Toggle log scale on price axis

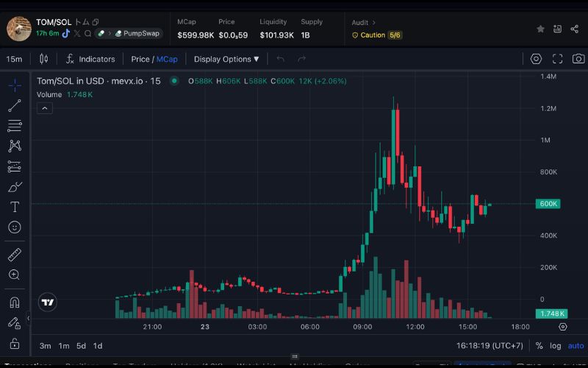[x=555, y=346]
